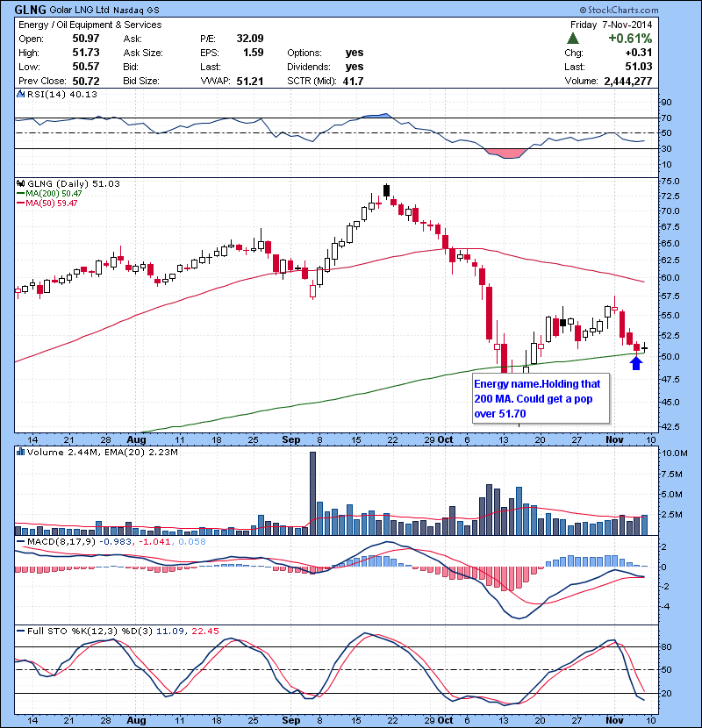
Task: Click the VWAP value 51.21
Action: (x=249, y=82)
